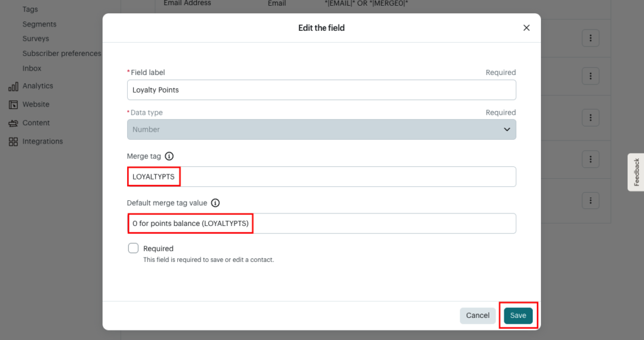The image size is (644, 340).
Task: Enable the Required checkbox
Action: (133, 248)
